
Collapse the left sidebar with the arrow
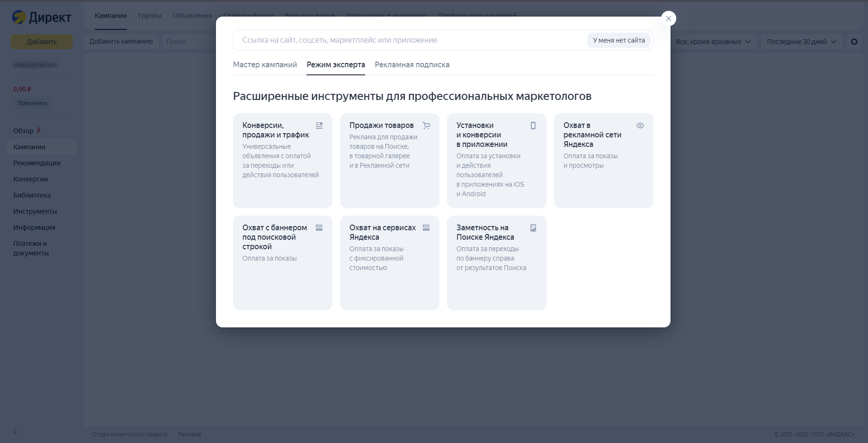pyautogui.click(x=15, y=432)
